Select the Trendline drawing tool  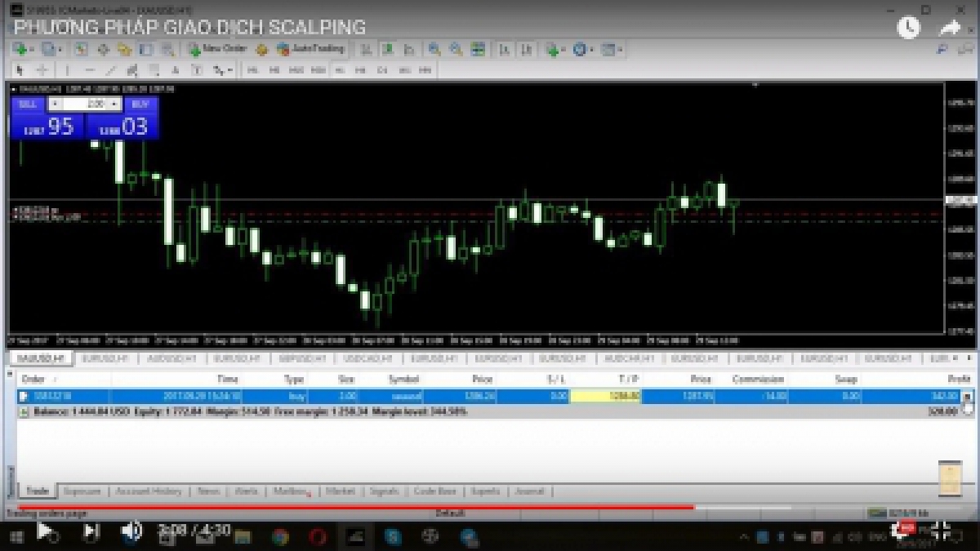(110, 70)
